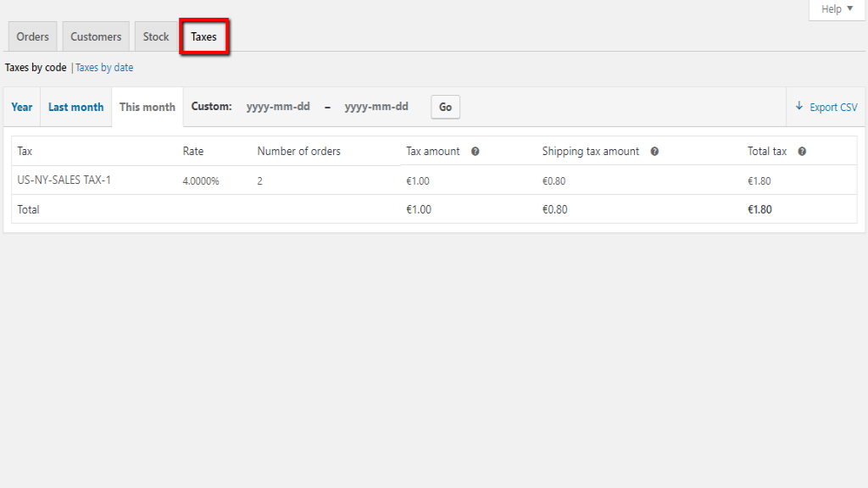Click the Tax amount help icon
The image size is (868, 488).
pos(475,152)
